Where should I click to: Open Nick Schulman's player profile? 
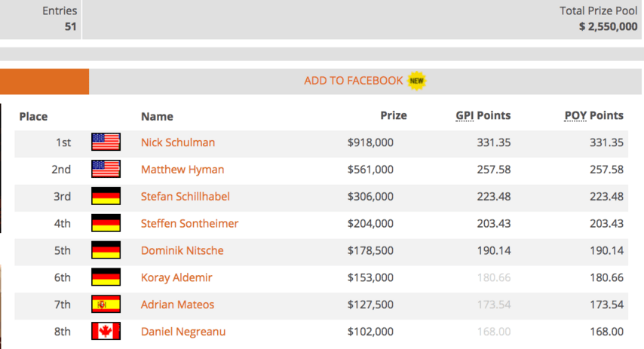(x=178, y=142)
